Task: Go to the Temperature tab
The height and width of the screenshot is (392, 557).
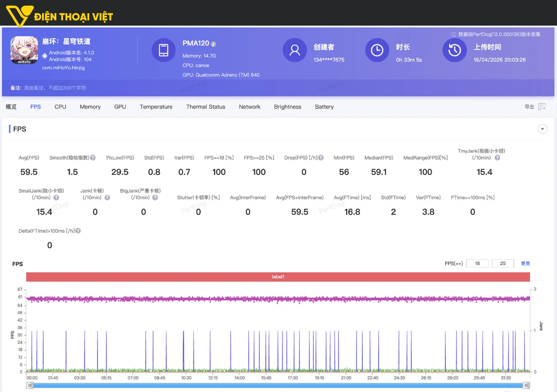Action: (x=156, y=107)
